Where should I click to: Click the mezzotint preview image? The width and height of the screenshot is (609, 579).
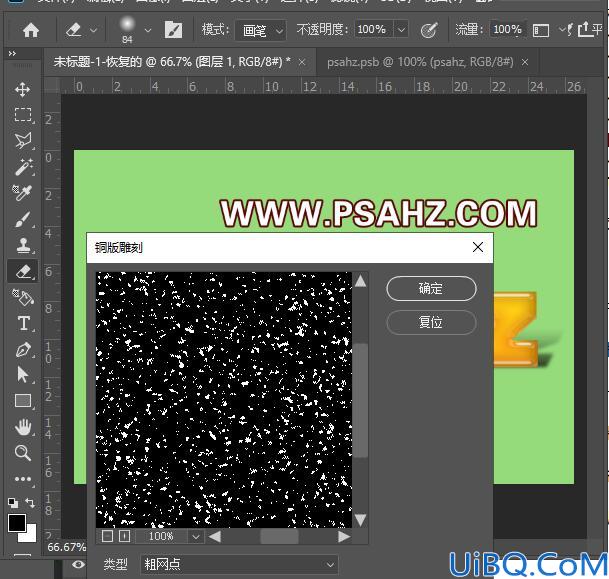click(224, 400)
